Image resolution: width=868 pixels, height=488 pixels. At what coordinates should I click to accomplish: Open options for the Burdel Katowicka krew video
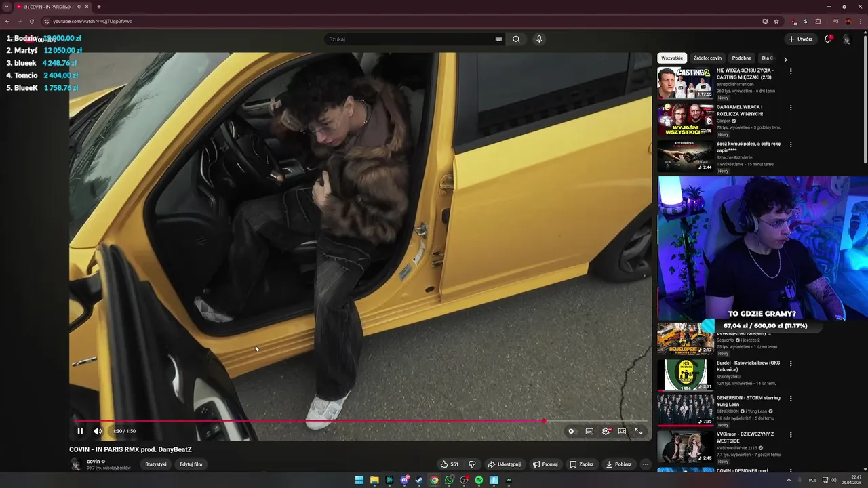791,363
